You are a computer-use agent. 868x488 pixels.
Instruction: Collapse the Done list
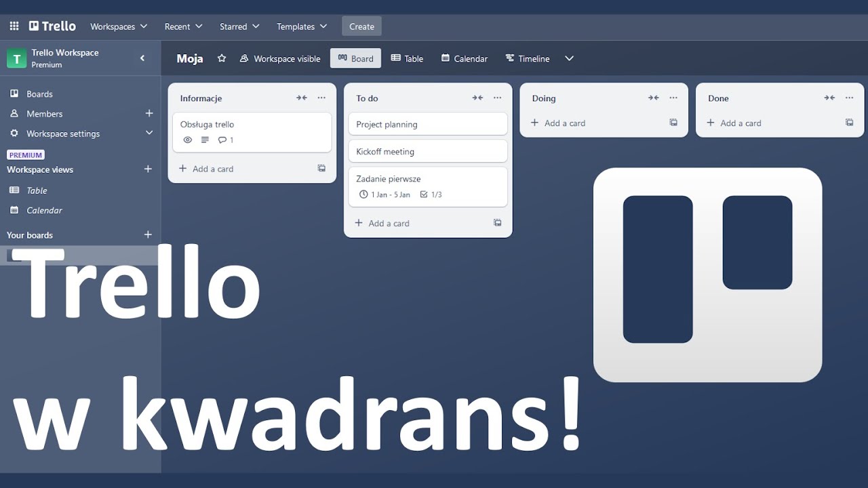[829, 98]
